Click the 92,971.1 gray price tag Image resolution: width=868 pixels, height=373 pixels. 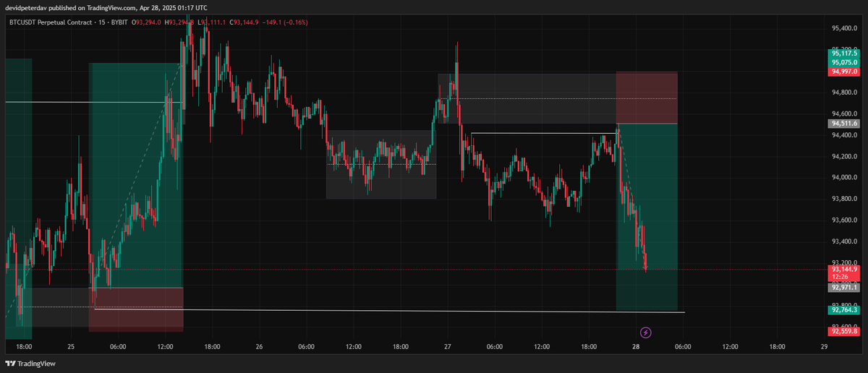pos(844,288)
